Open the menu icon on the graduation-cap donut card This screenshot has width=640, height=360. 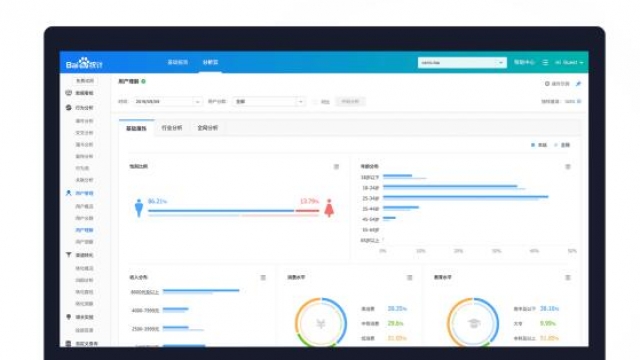coord(568,278)
